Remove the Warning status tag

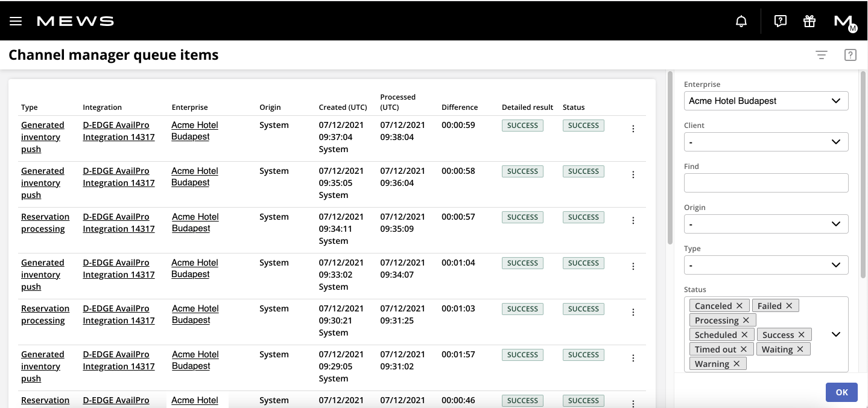pyautogui.click(x=737, y=364)
